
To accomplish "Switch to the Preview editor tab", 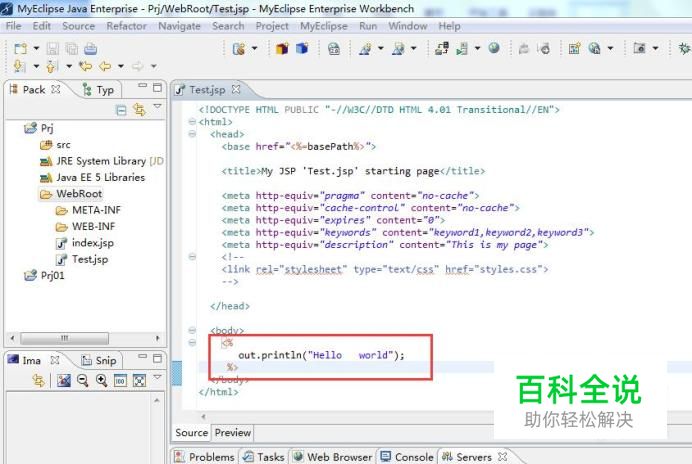I will tap(233, 433).
